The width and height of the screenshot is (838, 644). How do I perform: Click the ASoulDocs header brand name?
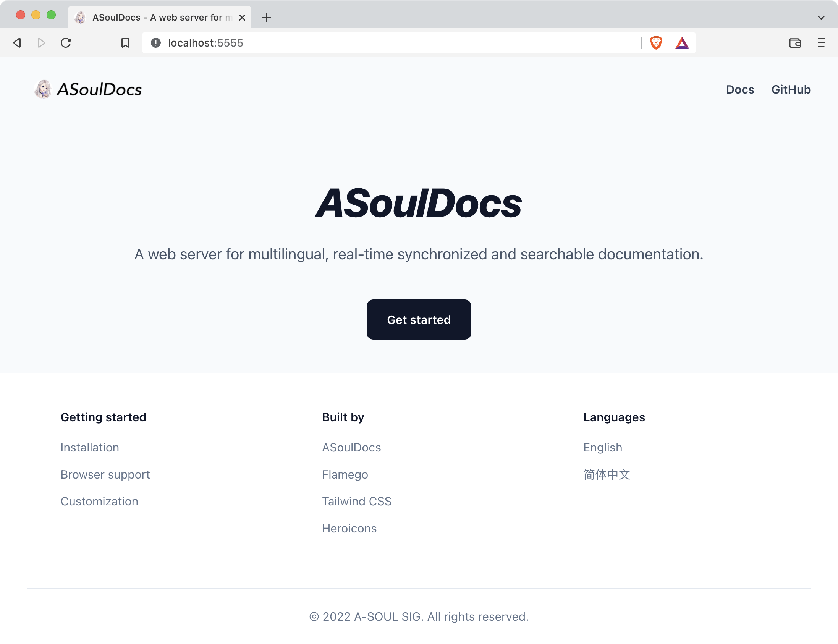point(99,89)
